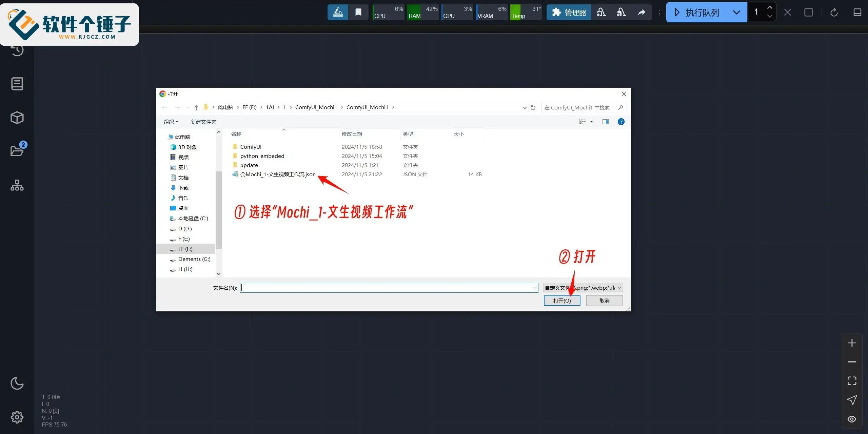The width and height of the screenshot is (868, 434).
Task: Open the 组织 menu
Action: tap(171, 122)
